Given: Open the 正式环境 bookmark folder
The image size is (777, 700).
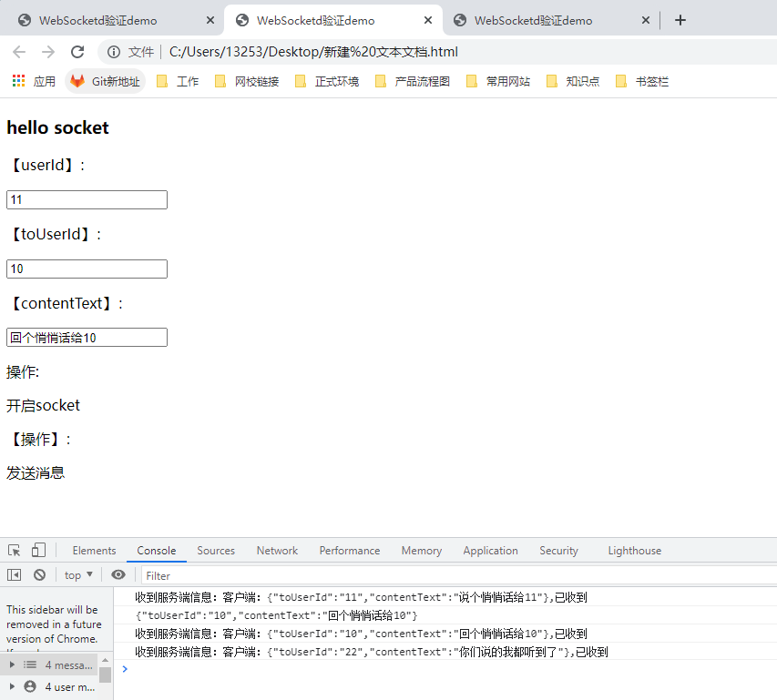Looking at the screenshot, I should coord(327,81).
